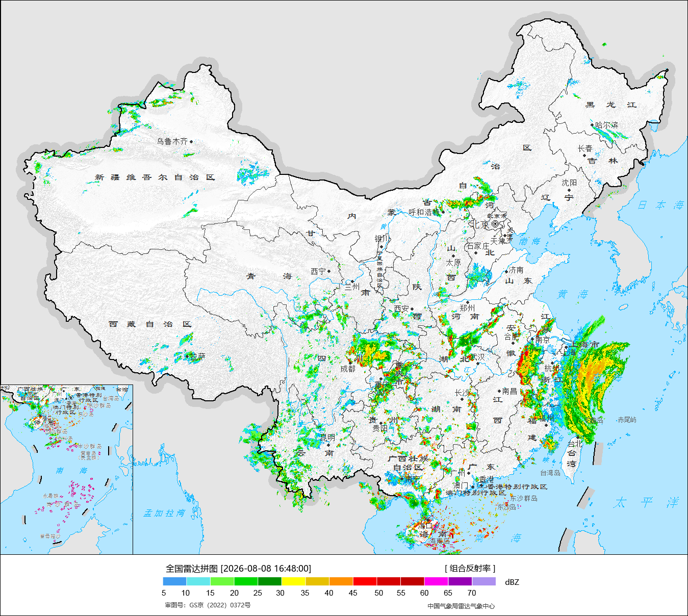This screenshot has width=688, height=616.
Task: Click the Urumqi city dot marker
Action: point(191,141)
